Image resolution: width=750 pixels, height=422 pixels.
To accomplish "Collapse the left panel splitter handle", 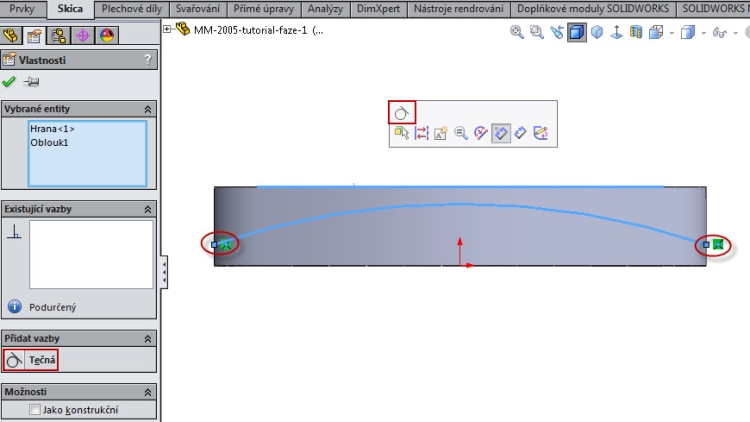I will coord(164,272).
